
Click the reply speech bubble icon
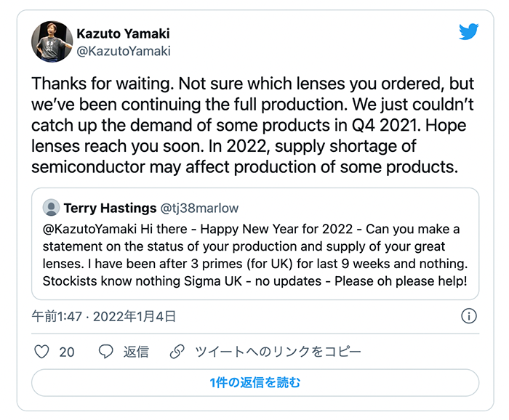(x=106, y=352)
